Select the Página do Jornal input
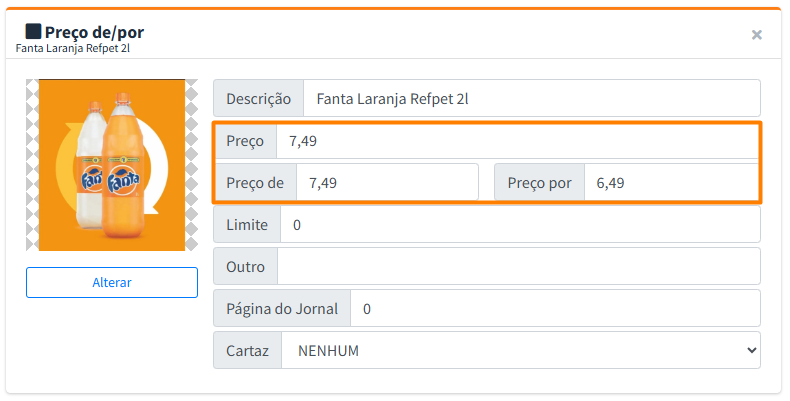 (554, 309)
